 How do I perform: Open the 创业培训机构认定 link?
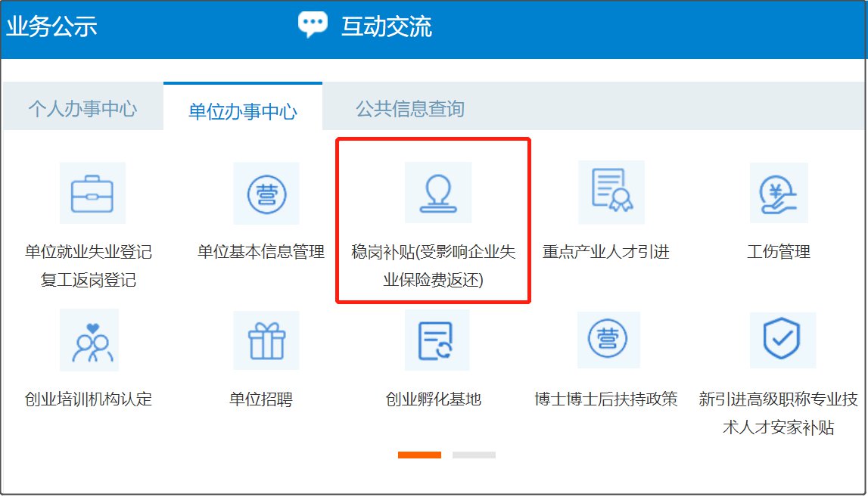coord(89,399)
